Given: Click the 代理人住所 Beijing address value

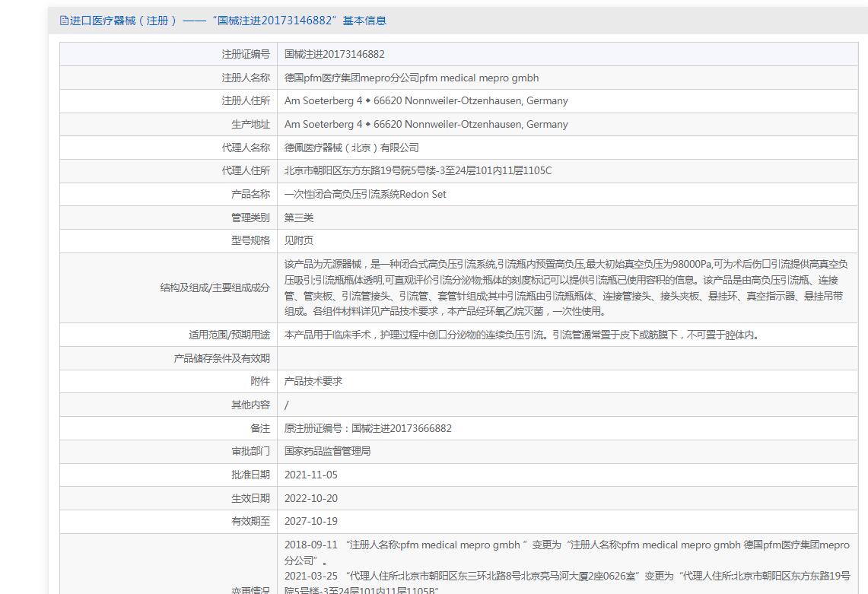Looking at the screenshot, I should (418, 170).
